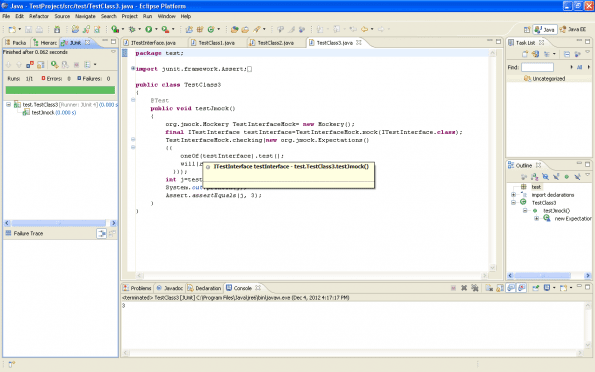Click Rerun Failed Tests First icon in JUnit view
Image resolution: width=595 pixels, height=372 pixels.
(65, 65)
